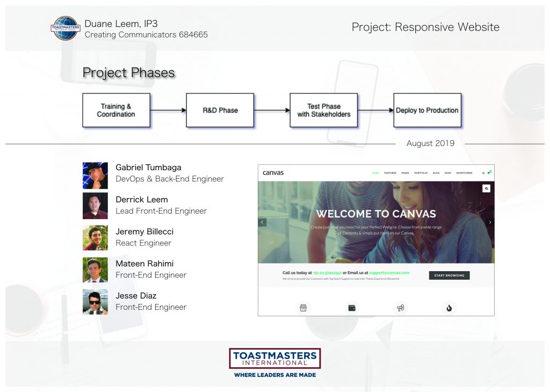Screen dimensions: 550x392
Task: Click the search icon in Canvas navbar
Action: pyautogui.click(x=483, y=173)
